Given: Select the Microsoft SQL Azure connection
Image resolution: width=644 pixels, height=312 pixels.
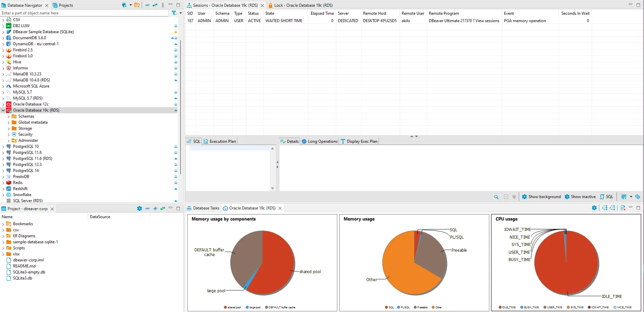Looking at the screenshot, I should (31, 86).
